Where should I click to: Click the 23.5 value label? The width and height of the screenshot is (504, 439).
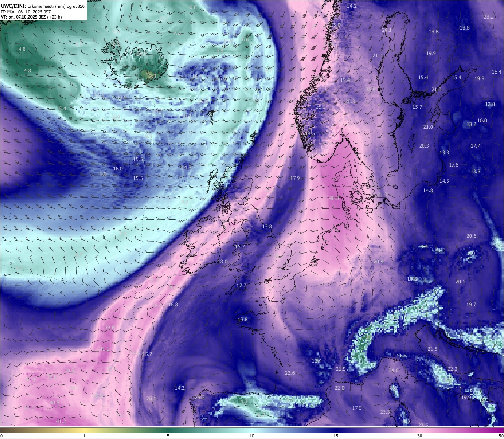(423, 425)
